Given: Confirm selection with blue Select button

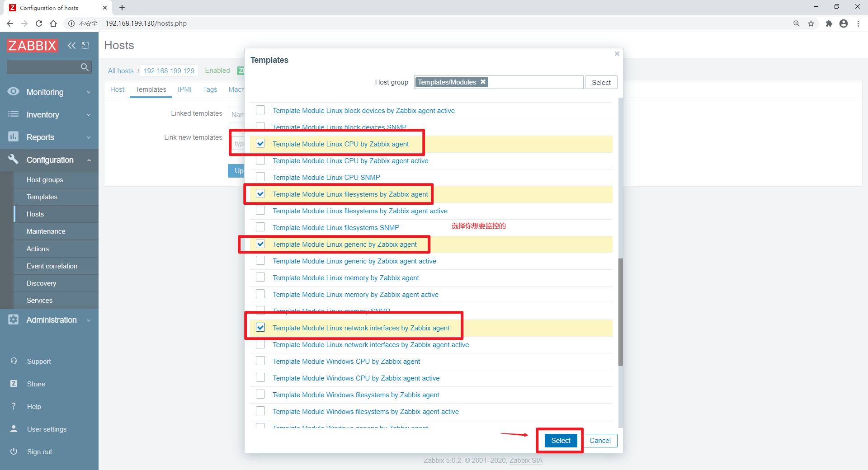Looking at the screenshot, I should click(561, 440).
